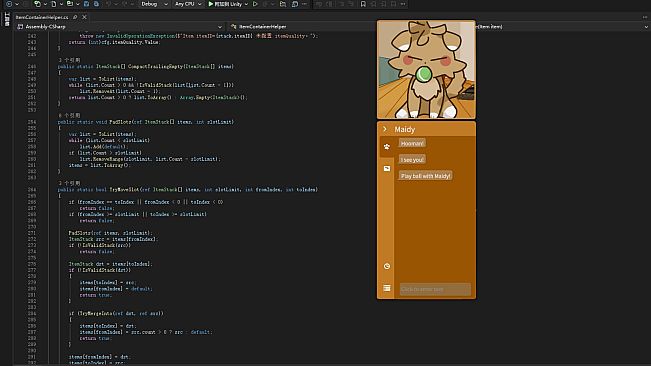Select the paw tab in Maidy panel
Viewport: 651px width, 366px height.
point(387,146)
